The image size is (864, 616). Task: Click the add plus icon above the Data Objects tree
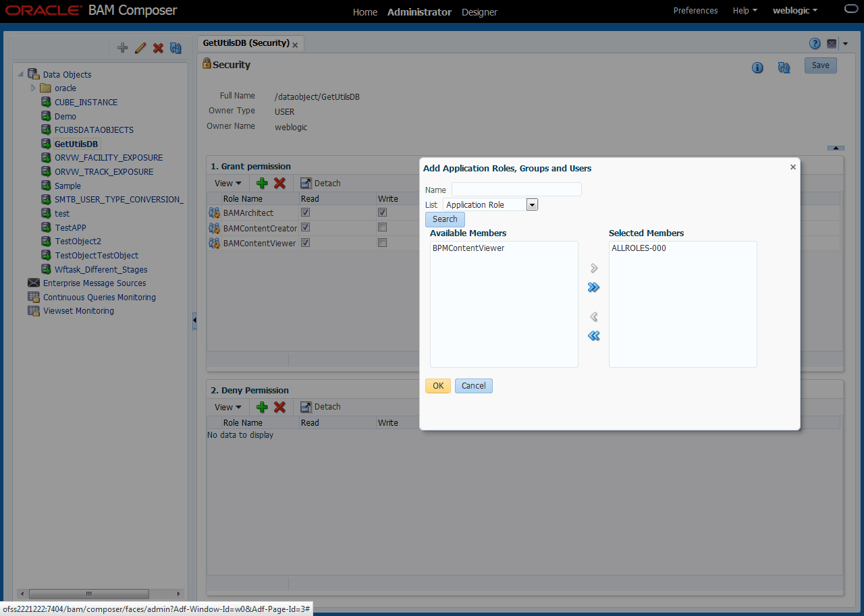122,48
